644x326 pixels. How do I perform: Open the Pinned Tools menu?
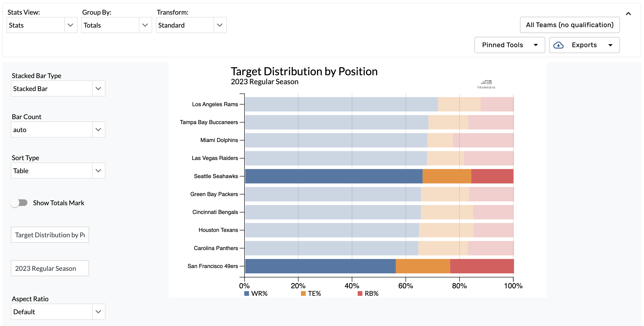[x=510, y=45]
